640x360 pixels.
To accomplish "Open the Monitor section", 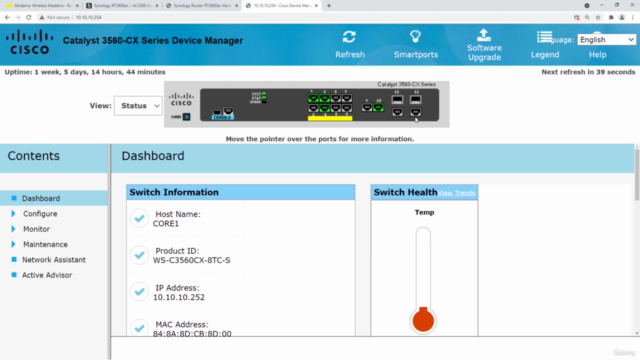I will click(x=36, y=229).
